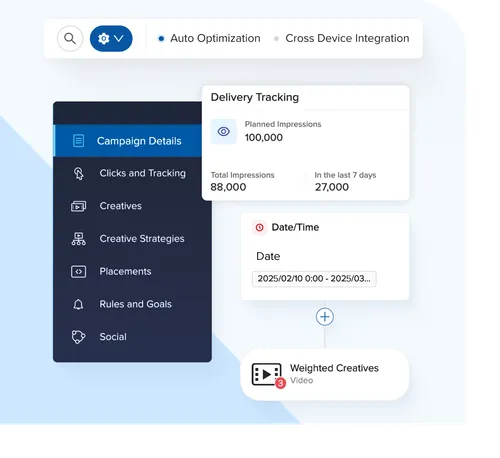Click the bell icon for Rules and Goals

[78, 304]
